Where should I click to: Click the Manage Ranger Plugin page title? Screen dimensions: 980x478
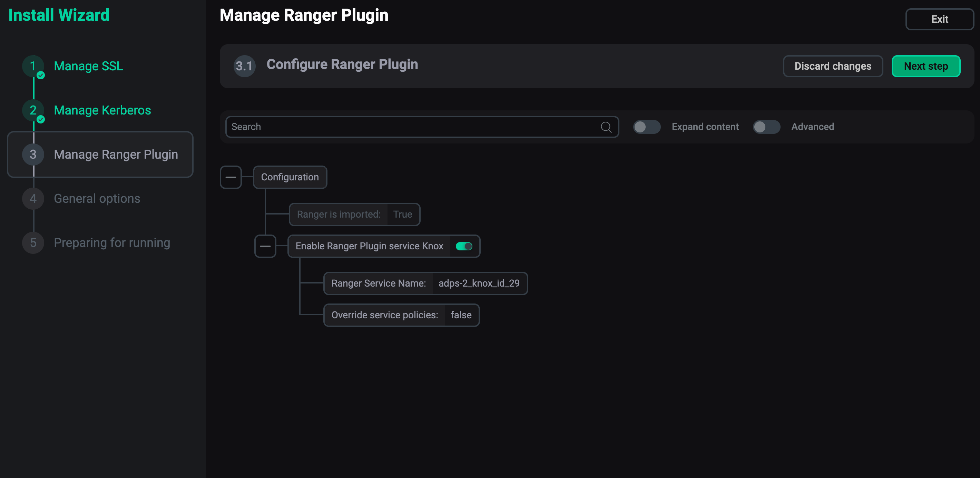[304, 15]
